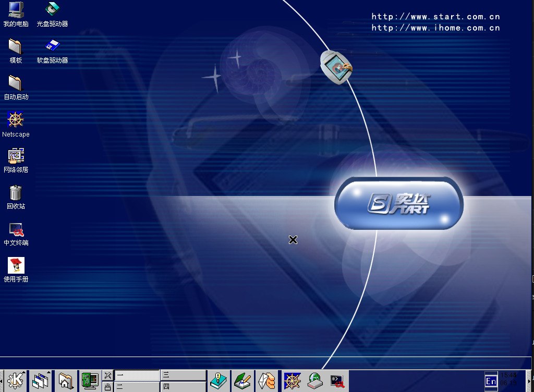
Task: Launch the terminal panel icon
Action: pyautogui.click(x=337, y=381)
